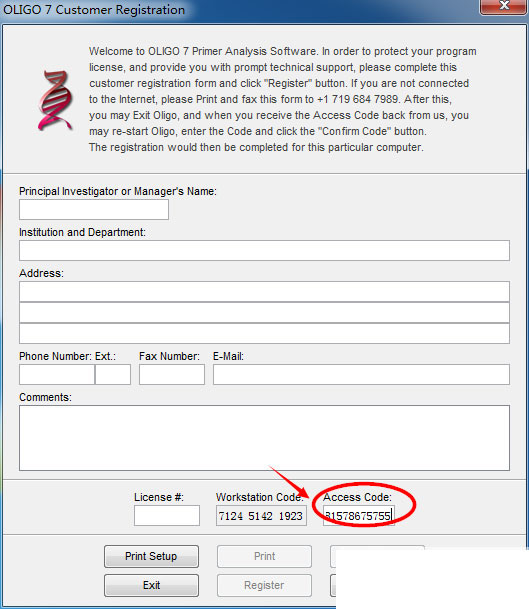Click the OLIGO DNA helix logo
The image size is (529, 609).
click(x=56, y=100)
